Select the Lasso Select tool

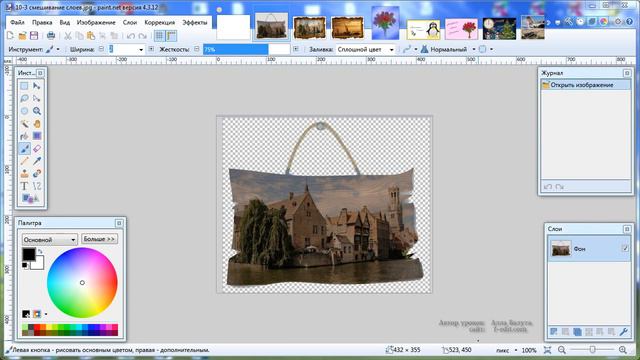[24, 98]
